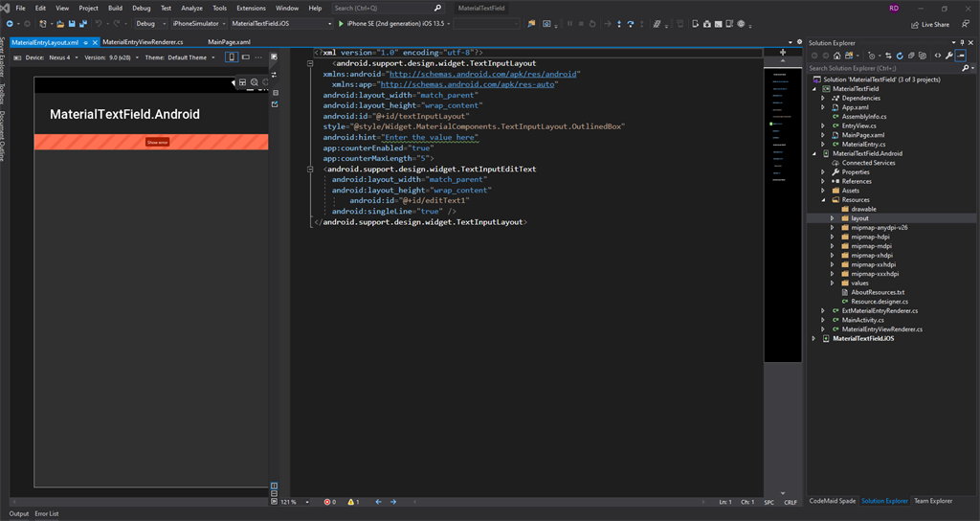980x521 pixels.
Task: Click the View Code icon in Solution Explorer
Action: click(x=937, y=56)
